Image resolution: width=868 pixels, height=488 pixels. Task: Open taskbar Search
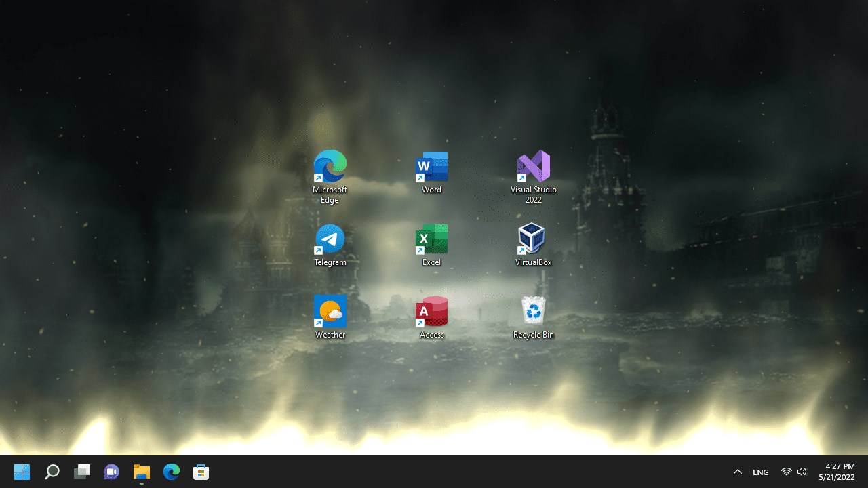click(x=52, y=472)
